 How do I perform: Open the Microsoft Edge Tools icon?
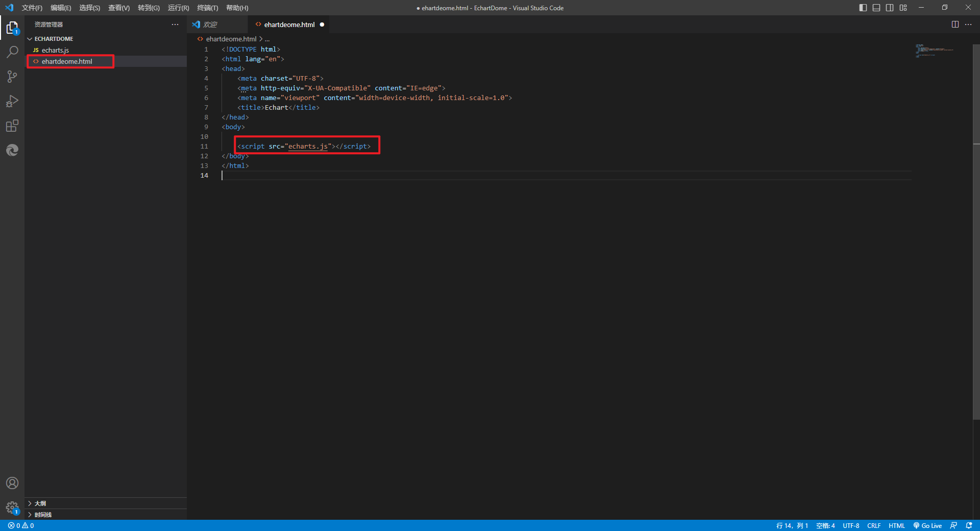tap(12, 150)
